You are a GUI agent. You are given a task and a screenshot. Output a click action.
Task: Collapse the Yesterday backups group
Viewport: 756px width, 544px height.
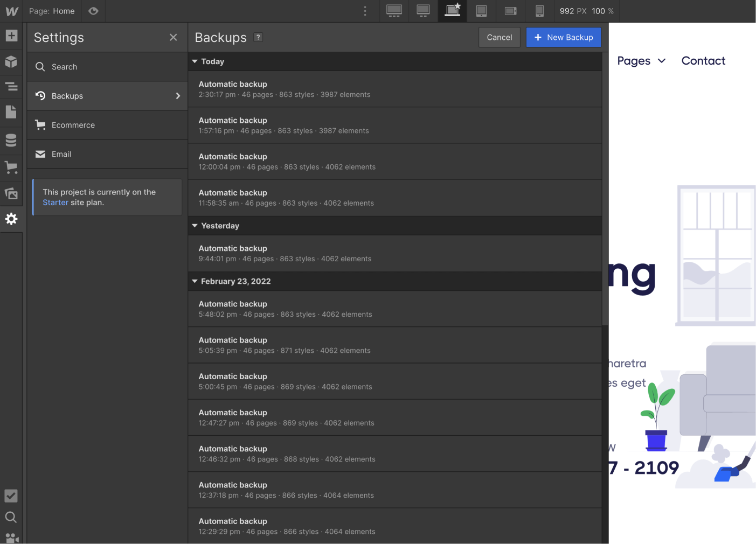tap(195, 226)
